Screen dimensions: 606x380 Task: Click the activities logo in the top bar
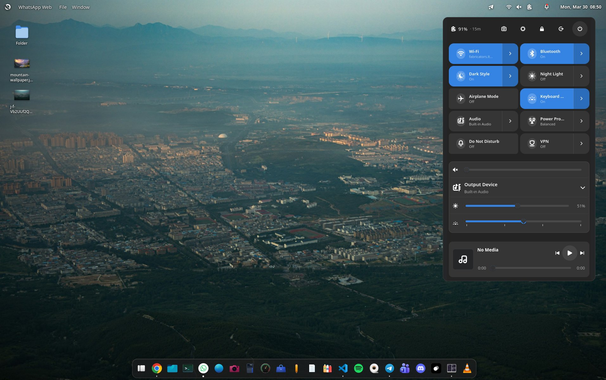(8, 7)
